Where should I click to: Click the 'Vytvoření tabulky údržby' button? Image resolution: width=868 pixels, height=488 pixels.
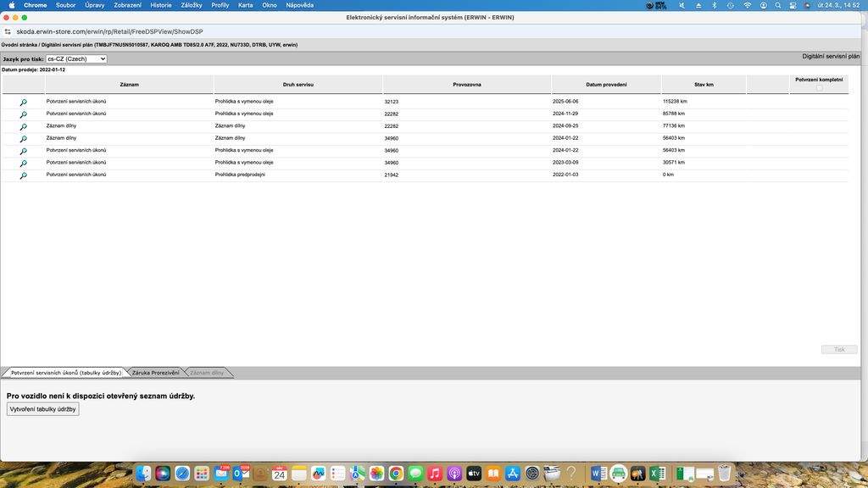coord(43,409)
